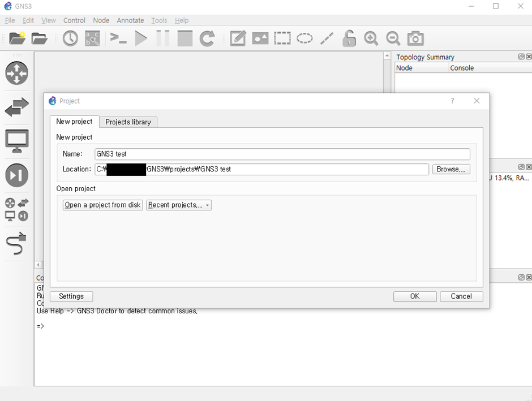The width and height of the screenshot is (532, 401).
Task: Click the Zoom out magnifier icon
Action: [393, 38]
